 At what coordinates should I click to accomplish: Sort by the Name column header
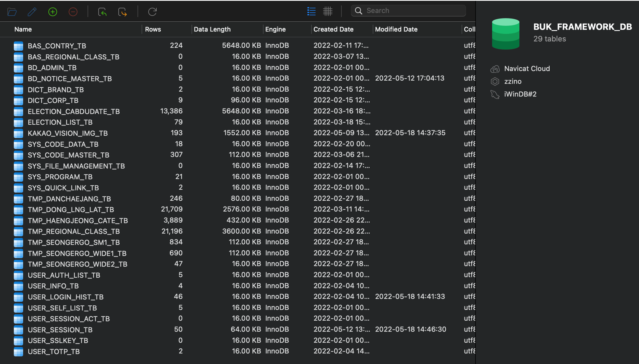23,29
